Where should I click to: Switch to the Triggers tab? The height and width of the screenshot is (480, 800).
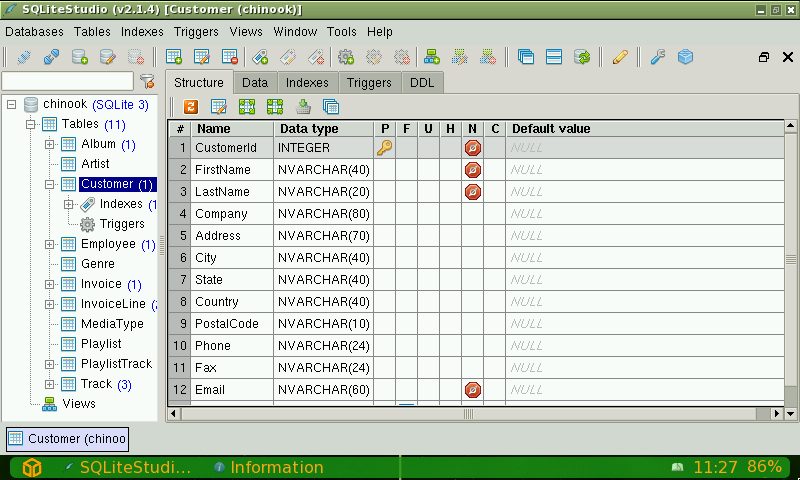369,83
